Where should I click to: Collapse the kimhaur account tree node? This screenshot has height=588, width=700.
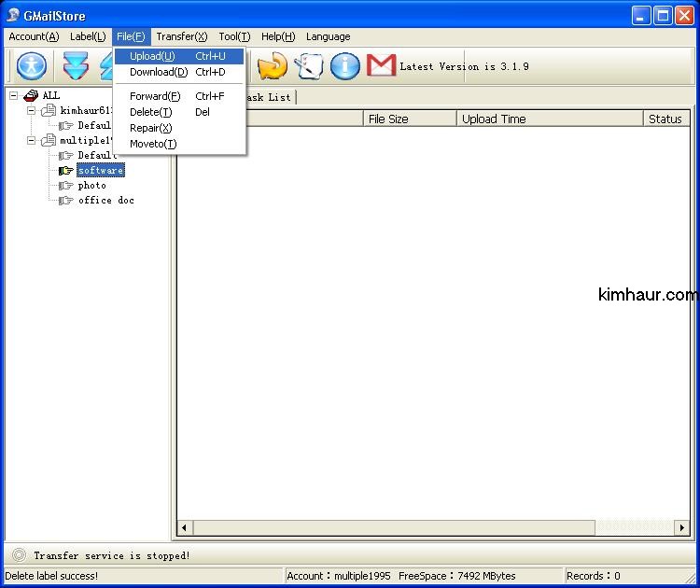click(31, 110)
